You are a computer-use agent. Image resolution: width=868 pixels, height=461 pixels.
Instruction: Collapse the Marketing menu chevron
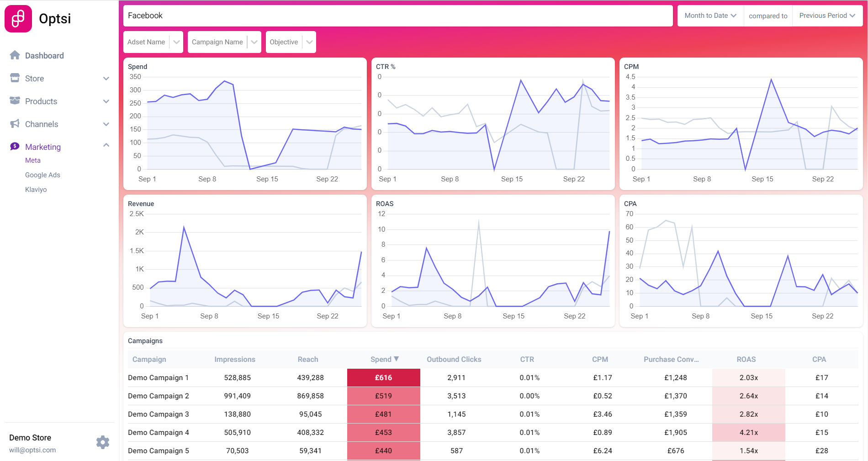click(x=106, y=145)
